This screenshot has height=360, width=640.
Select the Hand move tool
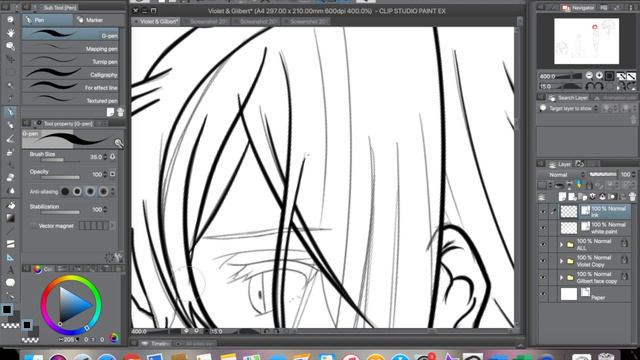(11, 33)
